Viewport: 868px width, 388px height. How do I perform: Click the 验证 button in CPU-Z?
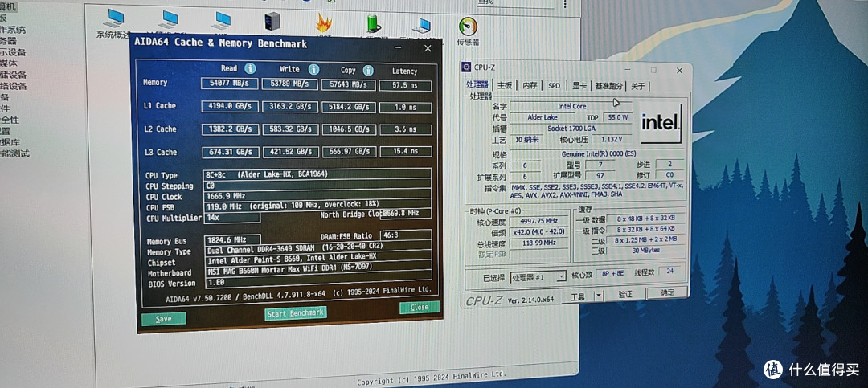point(625,294)
